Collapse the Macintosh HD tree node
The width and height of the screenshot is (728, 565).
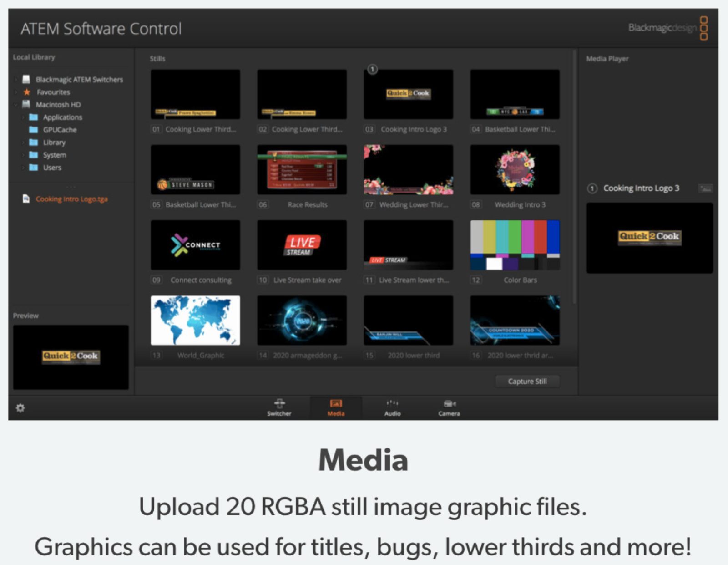pyautogui.click(x=15, y=105)
